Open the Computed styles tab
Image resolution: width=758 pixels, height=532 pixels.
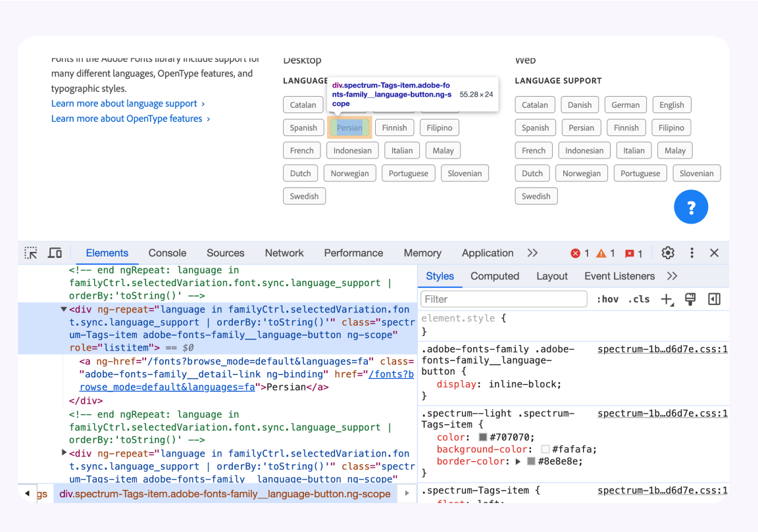tap(495, 276)
